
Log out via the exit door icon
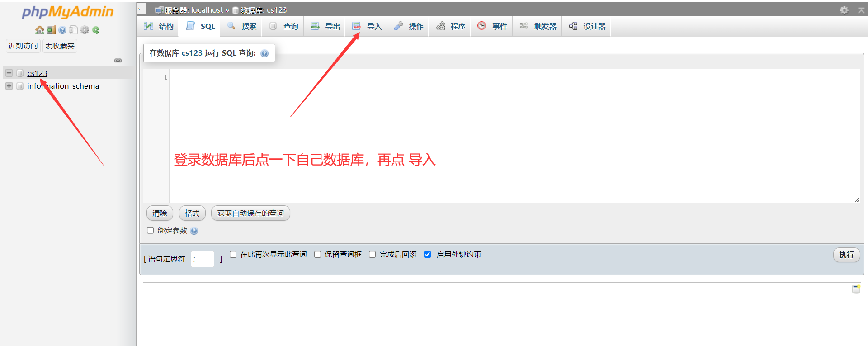(51, 30)
